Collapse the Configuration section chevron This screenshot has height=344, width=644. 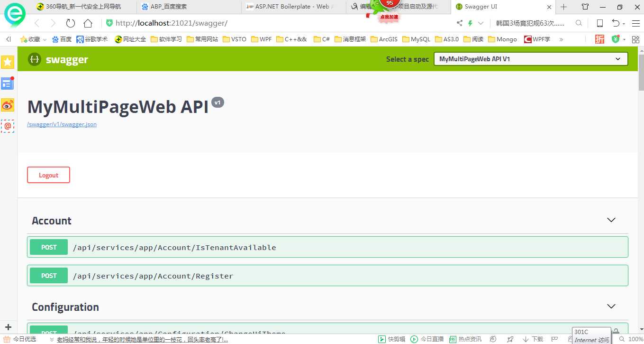coord(611,307)
